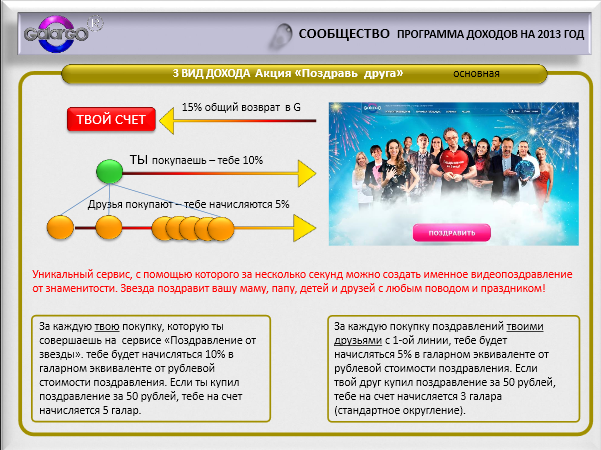This screenshot has width=601, height=450.
Task: Click text Друзья покупают – тебе начисляются 5%
Action: click(188, 204)
